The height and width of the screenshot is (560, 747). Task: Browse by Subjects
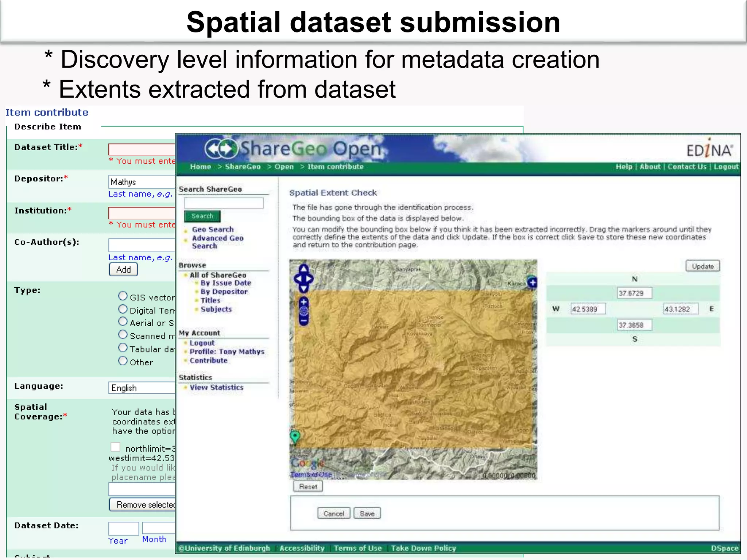[216, 309]
